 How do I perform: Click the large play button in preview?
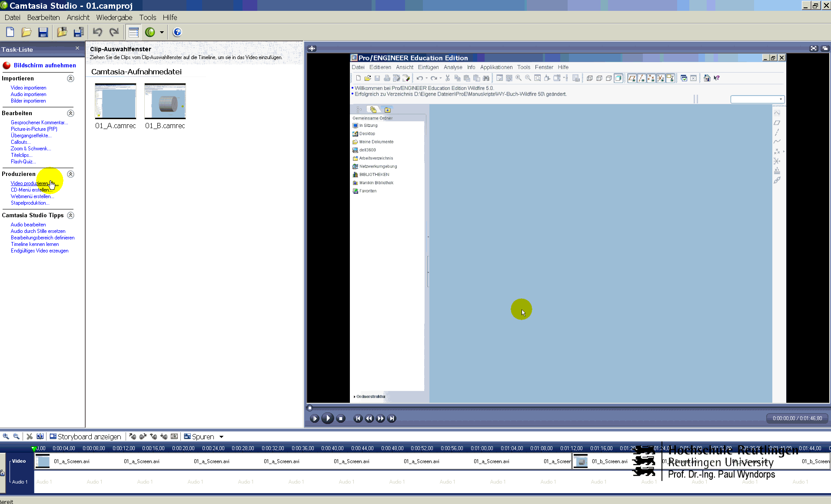328,418
